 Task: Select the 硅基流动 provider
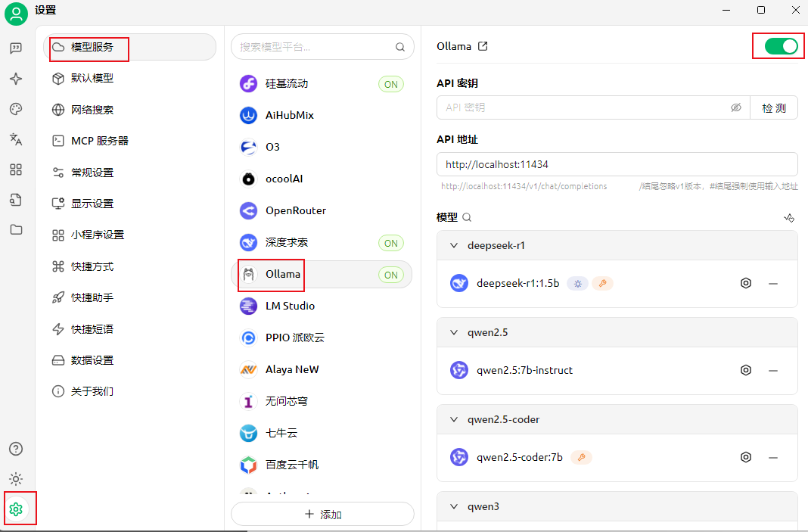[322, 83]
